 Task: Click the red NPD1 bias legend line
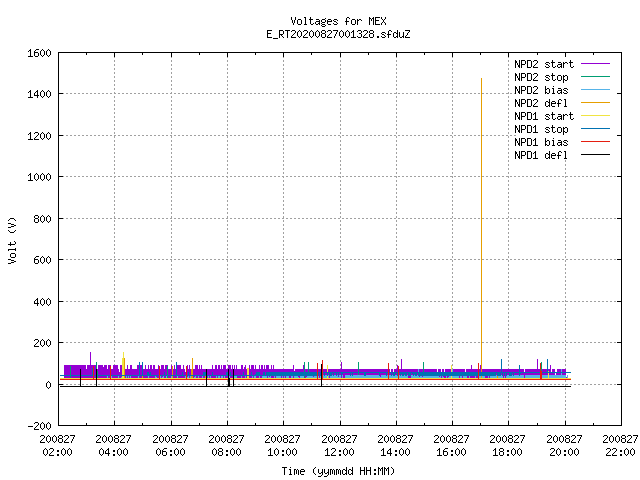tap(595, 142)
